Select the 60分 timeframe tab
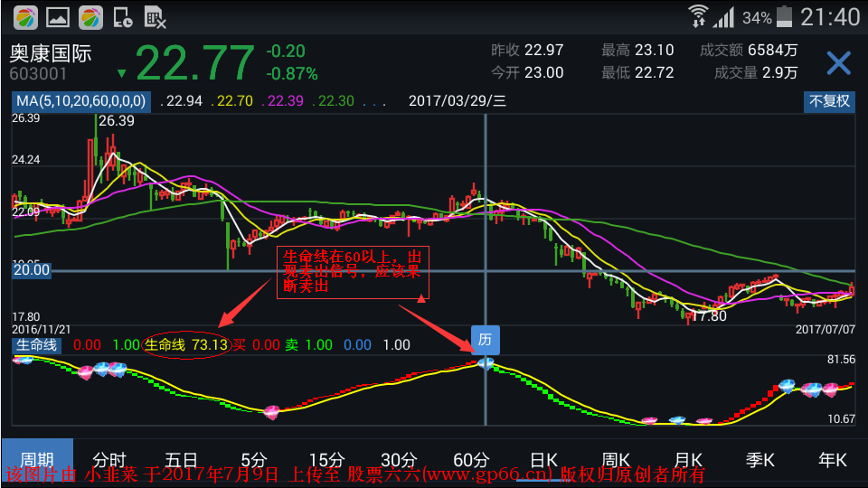868x488 pixels. click(x=470, y=459)
